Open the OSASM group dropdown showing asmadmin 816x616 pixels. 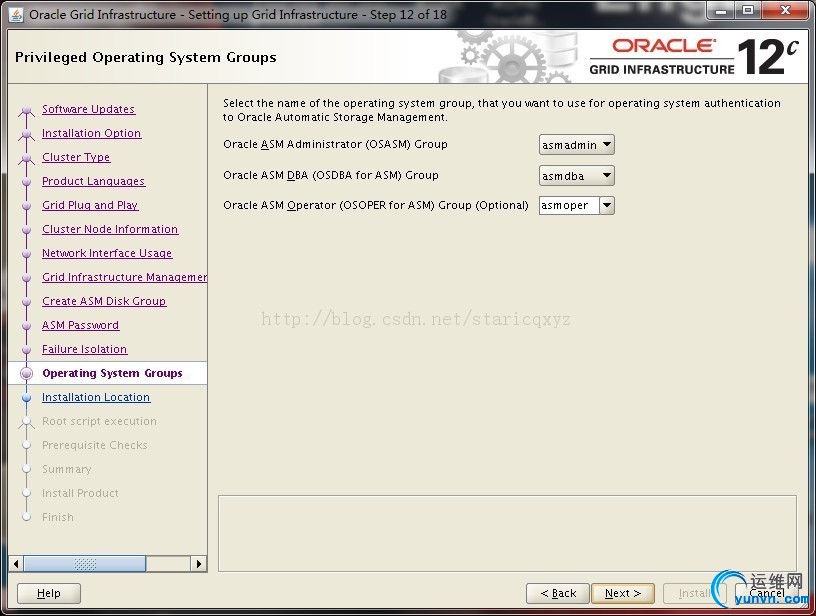tap(577, 145)
